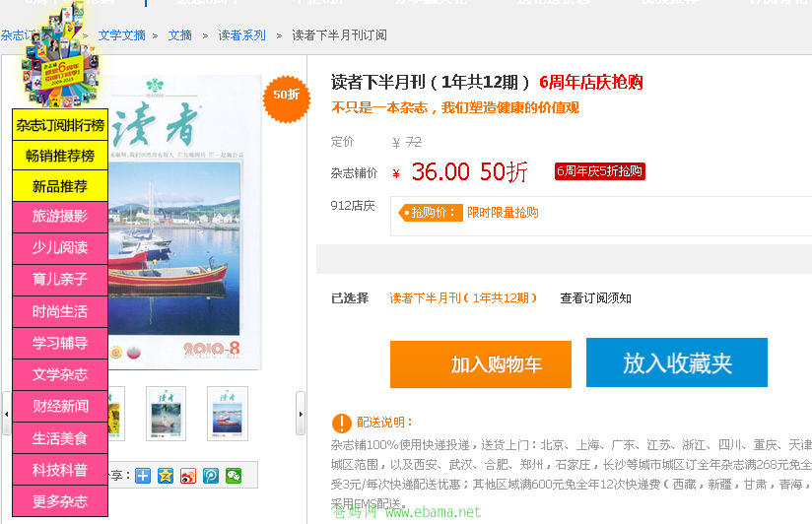Click 放入收藏夹 favorites button
Screen dimensions: 812x524
click(x=677, y=362)
